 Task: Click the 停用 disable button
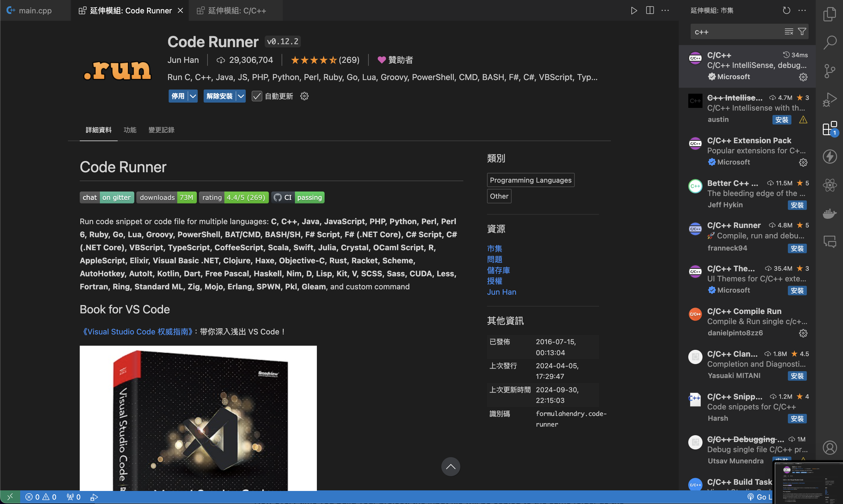click(178, 96)
